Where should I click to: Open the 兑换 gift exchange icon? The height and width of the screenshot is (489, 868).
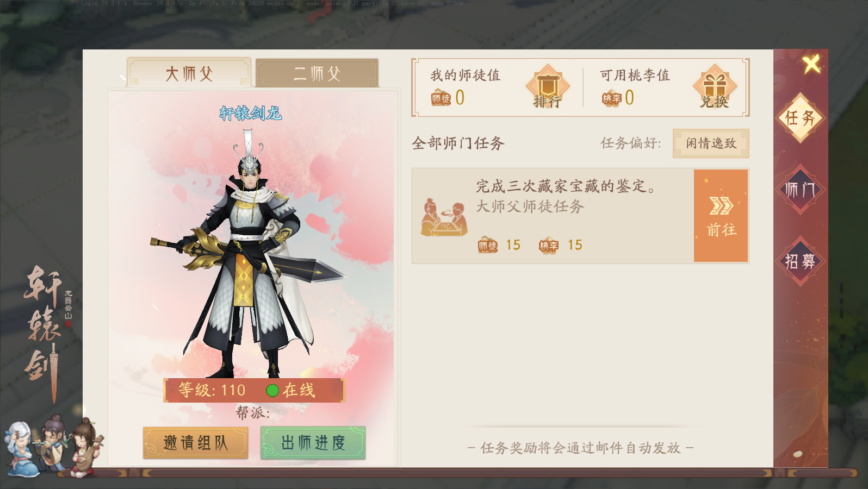tap(715, 86)
